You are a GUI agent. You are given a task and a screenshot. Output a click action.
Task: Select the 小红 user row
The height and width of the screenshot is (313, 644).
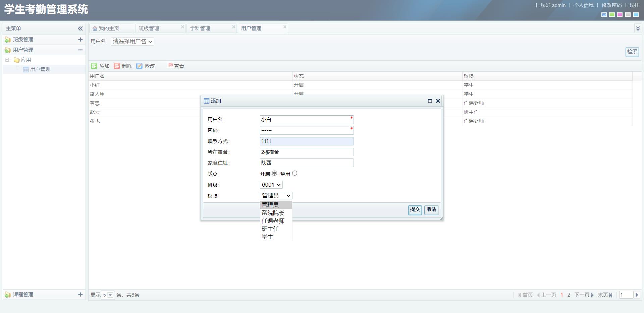[361, 85]
